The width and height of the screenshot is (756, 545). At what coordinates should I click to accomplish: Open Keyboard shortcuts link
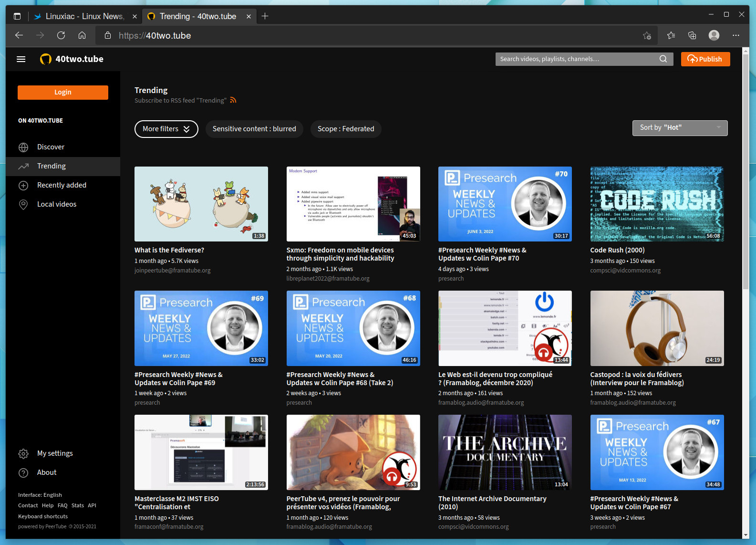click(x=43, y=517)
